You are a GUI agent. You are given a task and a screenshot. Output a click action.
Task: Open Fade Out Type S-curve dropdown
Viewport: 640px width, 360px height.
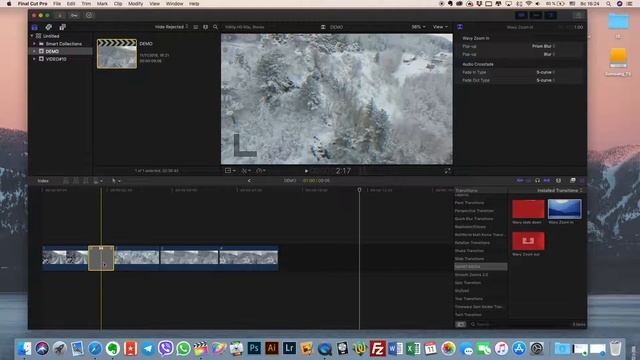click(x=546, y=80)
